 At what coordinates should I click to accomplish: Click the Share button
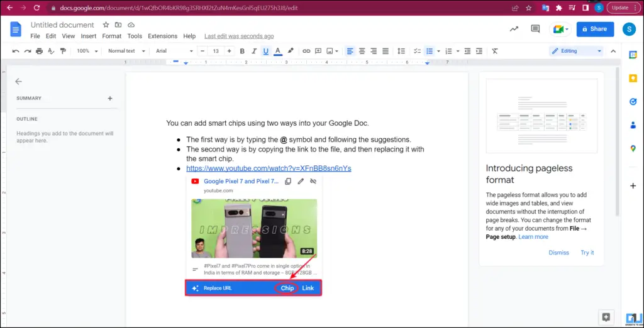595,29
